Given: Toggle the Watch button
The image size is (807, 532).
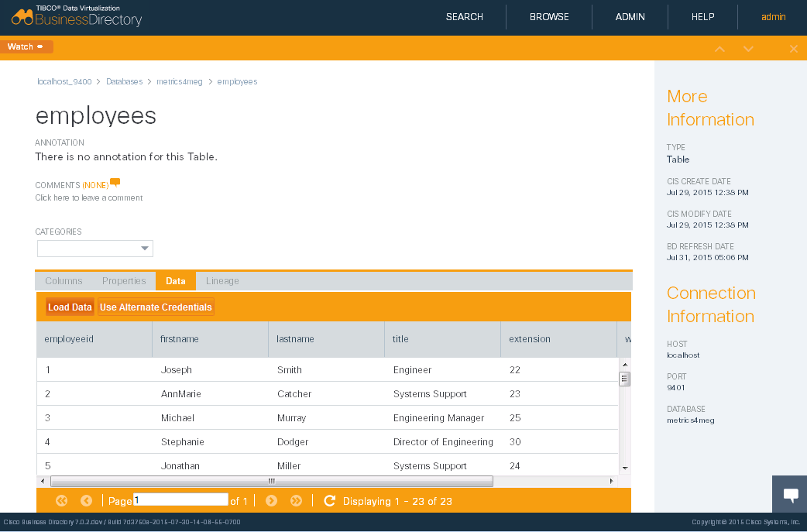Looking at the screenshot, I should coord(26,47).
